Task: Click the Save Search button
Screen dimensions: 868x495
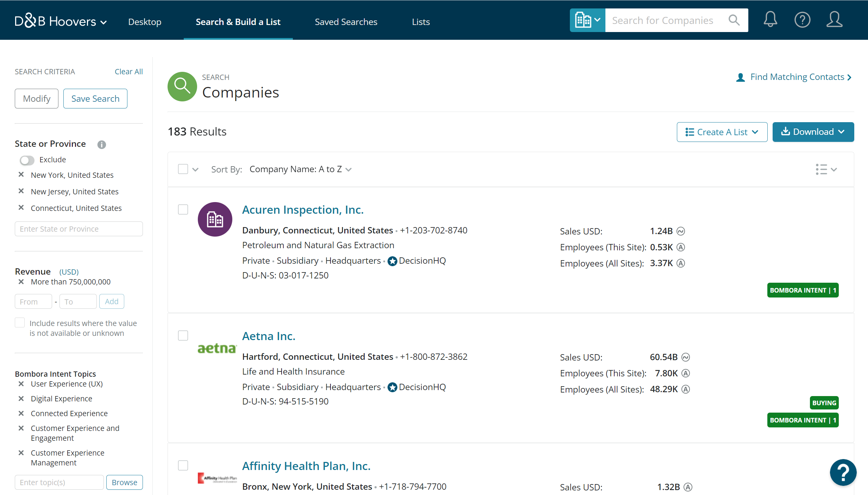Action: pyautogui.click(x=95, y=99)
